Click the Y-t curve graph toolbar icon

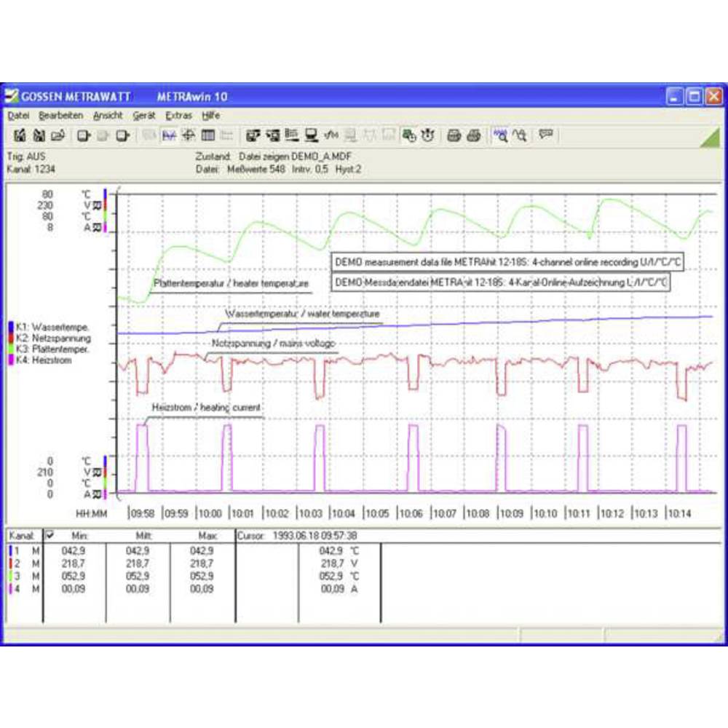pos(170,135)
